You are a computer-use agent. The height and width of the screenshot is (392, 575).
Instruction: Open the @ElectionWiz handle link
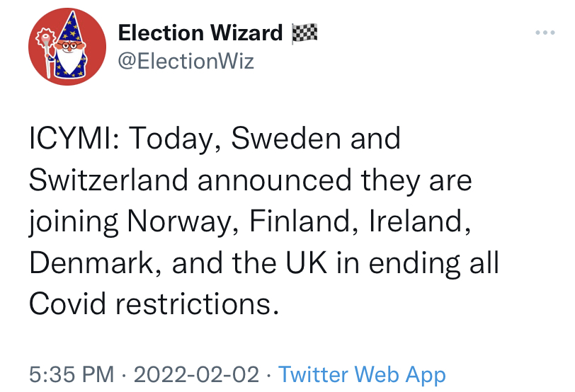point(186,61)
